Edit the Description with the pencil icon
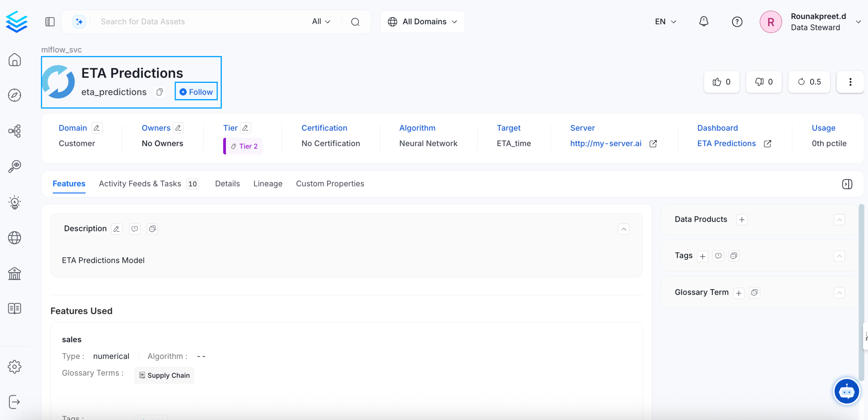The width and height of the screenshot is (868, 420). (117, 229)
